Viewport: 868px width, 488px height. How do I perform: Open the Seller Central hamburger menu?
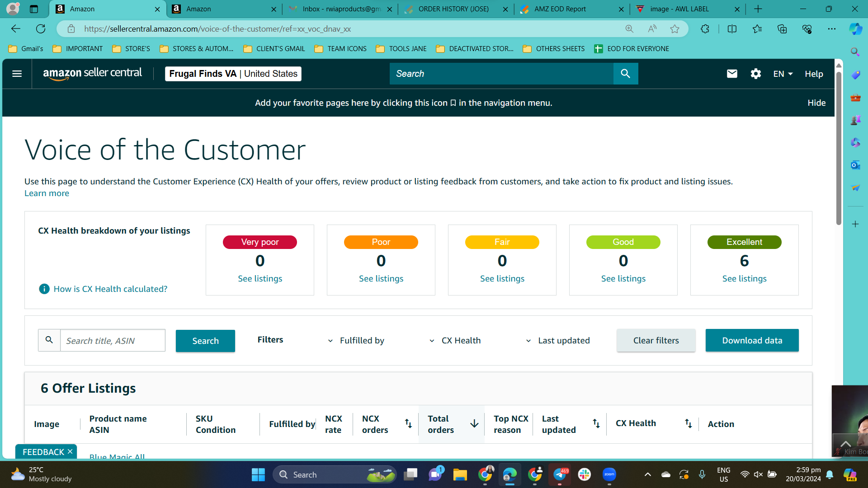pos(17,74)
